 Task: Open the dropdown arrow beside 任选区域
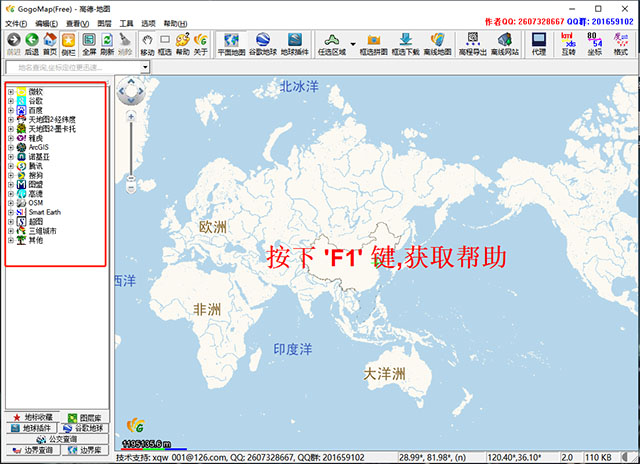[353, 44]
